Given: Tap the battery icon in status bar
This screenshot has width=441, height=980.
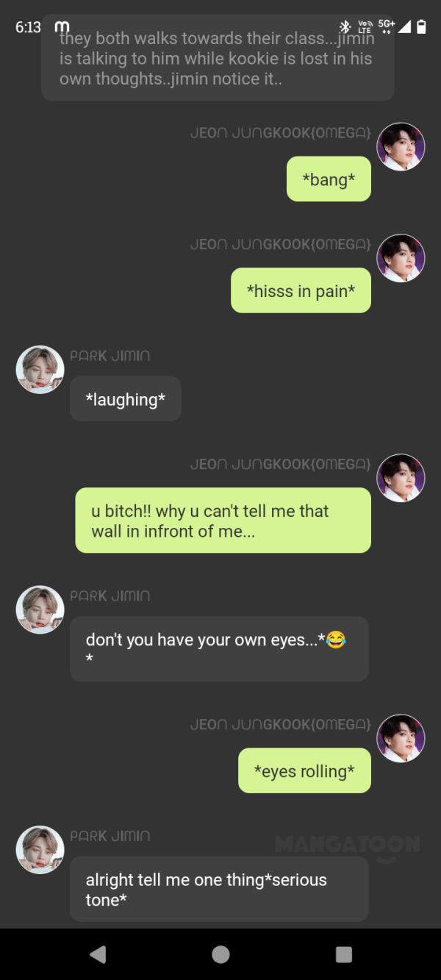Looking at the screenshot, I should (421, 27).
